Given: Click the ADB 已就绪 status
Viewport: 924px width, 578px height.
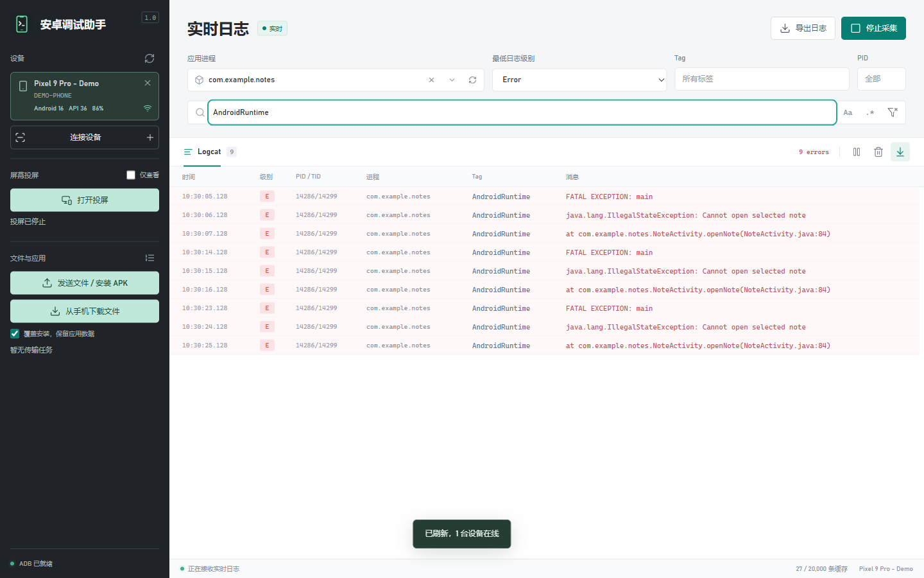Looking at the screenshot, I should click(x=31, y=564).
